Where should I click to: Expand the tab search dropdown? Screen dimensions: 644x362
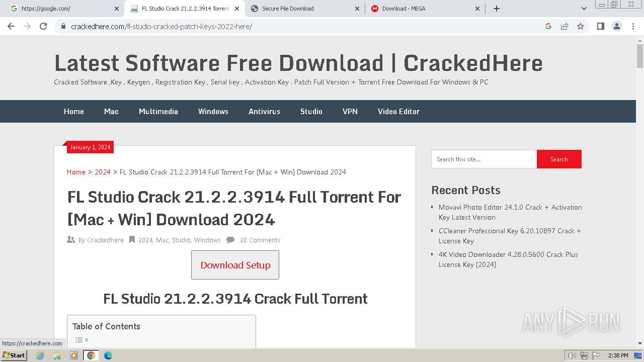pos(584,9)
